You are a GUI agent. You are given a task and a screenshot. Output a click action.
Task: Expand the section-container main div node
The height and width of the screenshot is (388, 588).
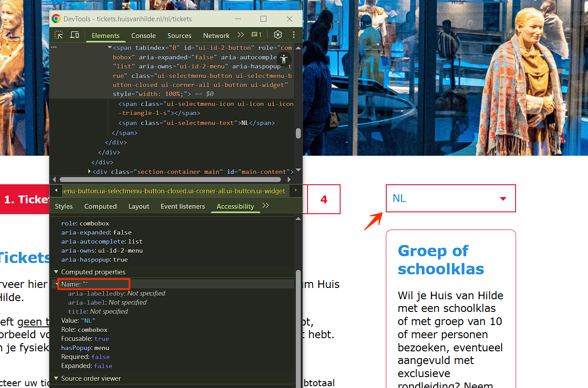(90, 172)
